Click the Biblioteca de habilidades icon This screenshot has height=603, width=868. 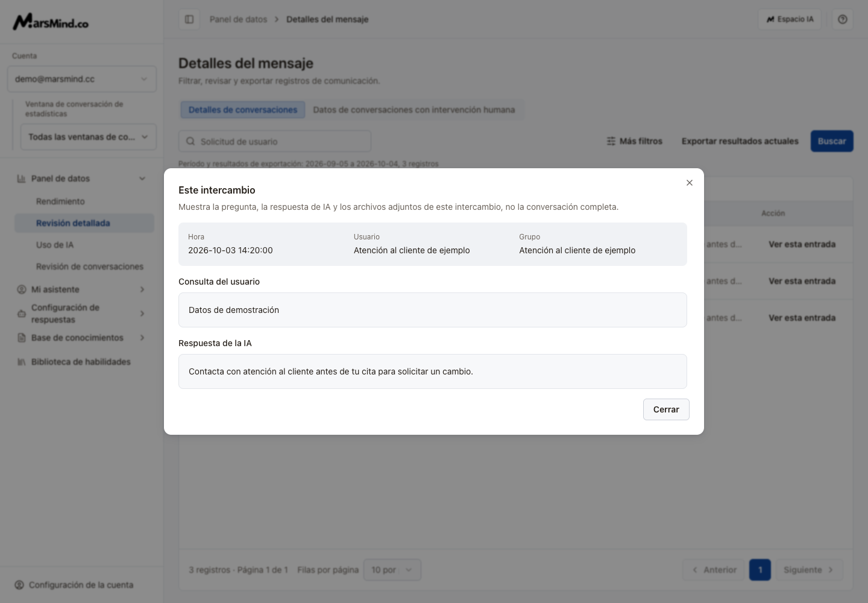(21, 362)
